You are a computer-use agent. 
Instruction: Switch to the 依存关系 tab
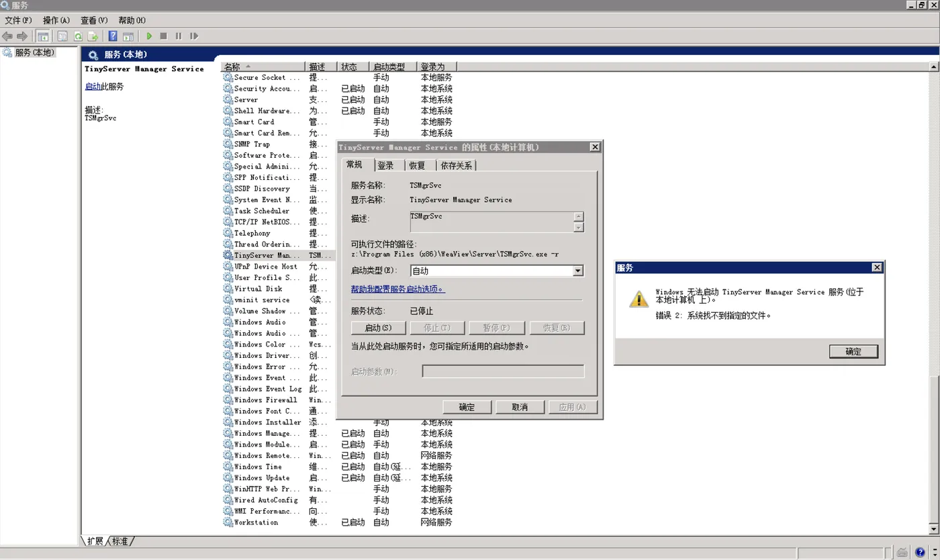click(457, 166)
